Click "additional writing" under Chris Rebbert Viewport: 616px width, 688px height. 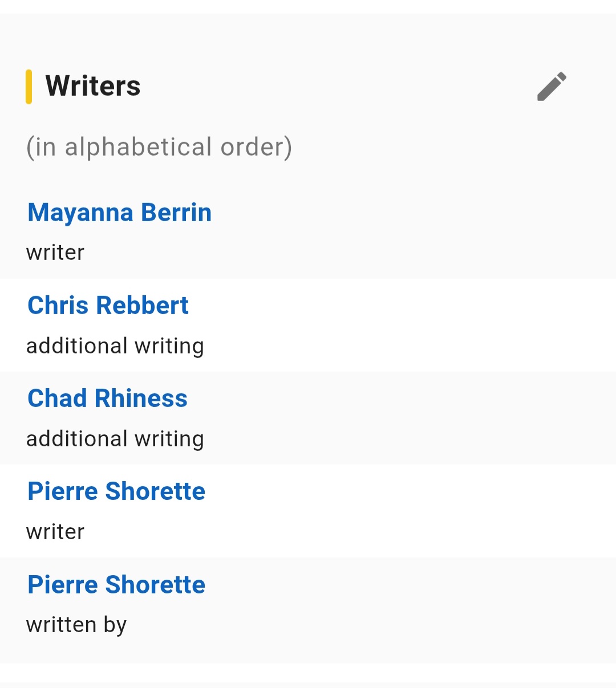115,346
